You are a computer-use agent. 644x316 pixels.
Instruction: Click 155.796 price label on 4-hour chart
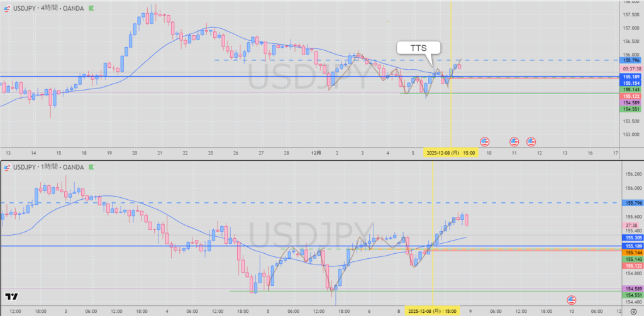pyautogui.click(x=631, y=60)
